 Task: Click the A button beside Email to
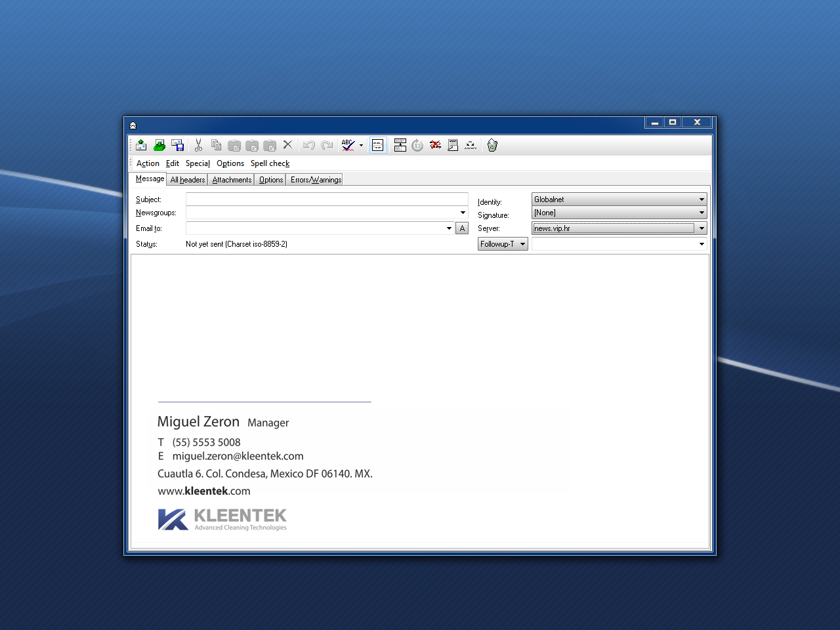pos(462,228)
